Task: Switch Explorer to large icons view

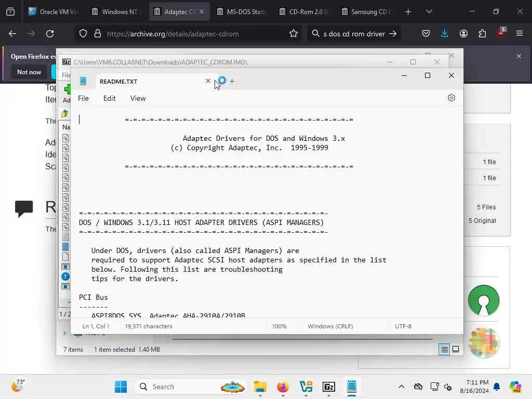Action: click(456, 349)
